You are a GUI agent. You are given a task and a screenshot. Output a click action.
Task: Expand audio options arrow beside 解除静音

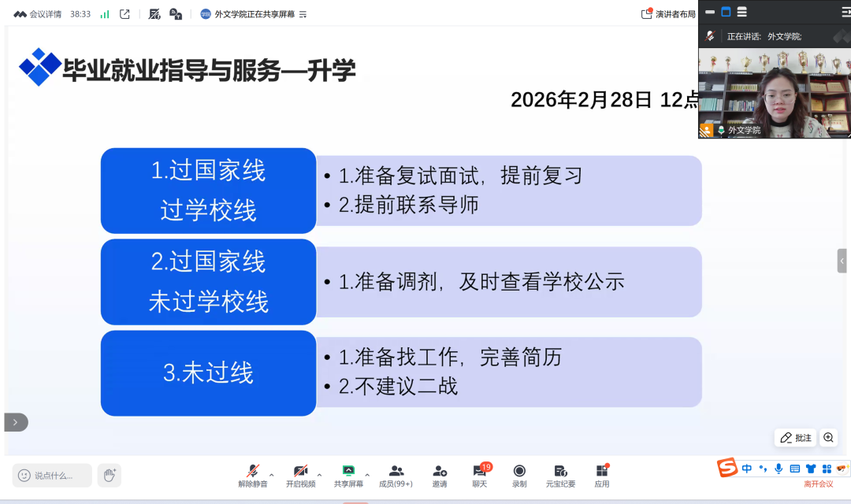272,475
